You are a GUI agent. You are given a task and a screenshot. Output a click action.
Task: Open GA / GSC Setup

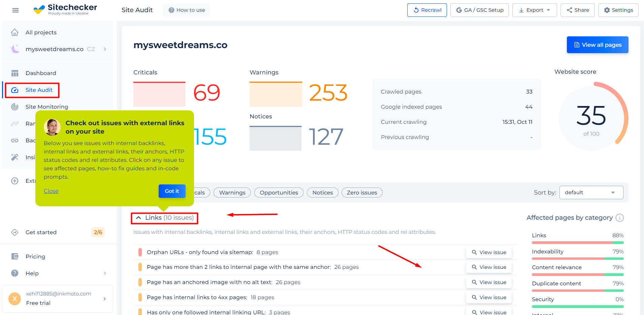[x=480, y=10]
